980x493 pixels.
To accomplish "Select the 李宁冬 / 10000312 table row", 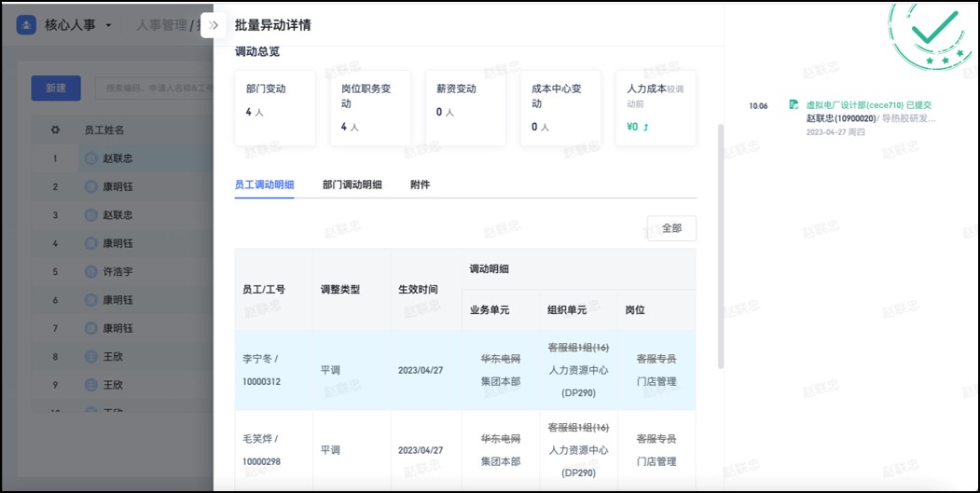I will pyautogui.click(x=464, y=370).
